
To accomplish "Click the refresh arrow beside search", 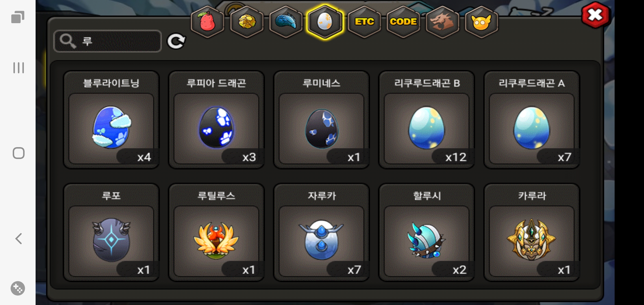I will (x=176, y=42).
